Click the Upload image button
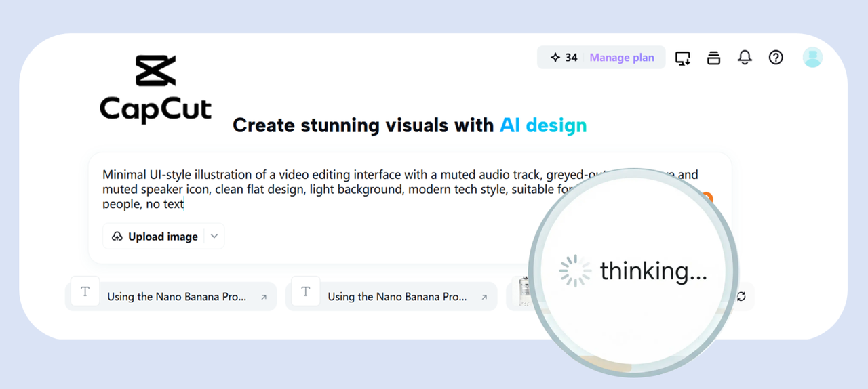 coord(156,237)
